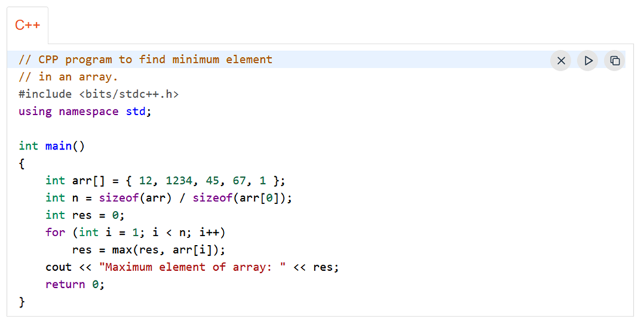Click the comment '// in an array.'

pyautogui.click(x=68, y=77)
